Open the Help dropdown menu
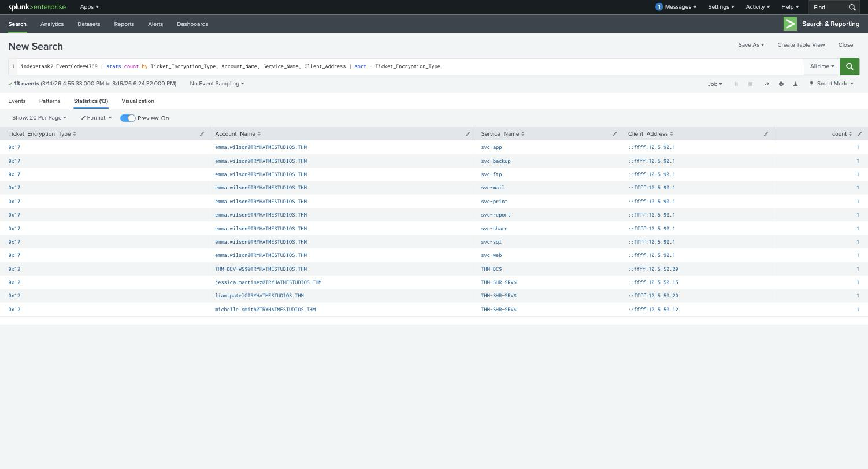 click(x=790, y=7)
